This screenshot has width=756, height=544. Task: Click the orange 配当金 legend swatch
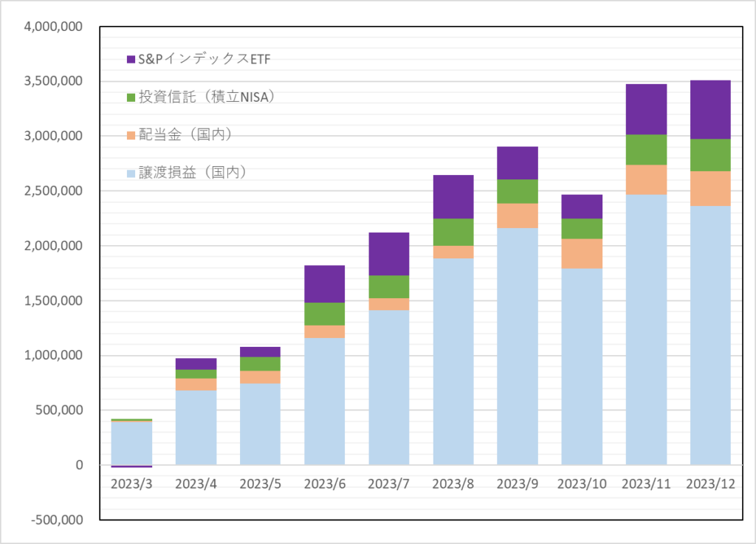pos(131,135)
